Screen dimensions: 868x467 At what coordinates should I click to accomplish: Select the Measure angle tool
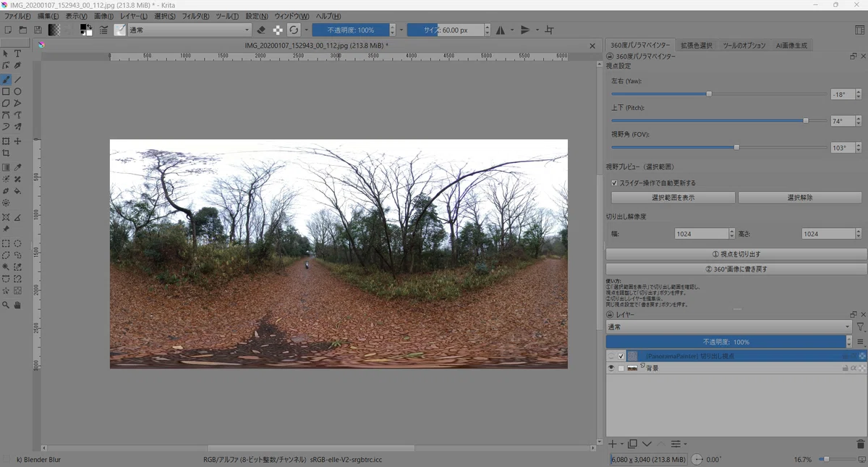tap(17, 217)
